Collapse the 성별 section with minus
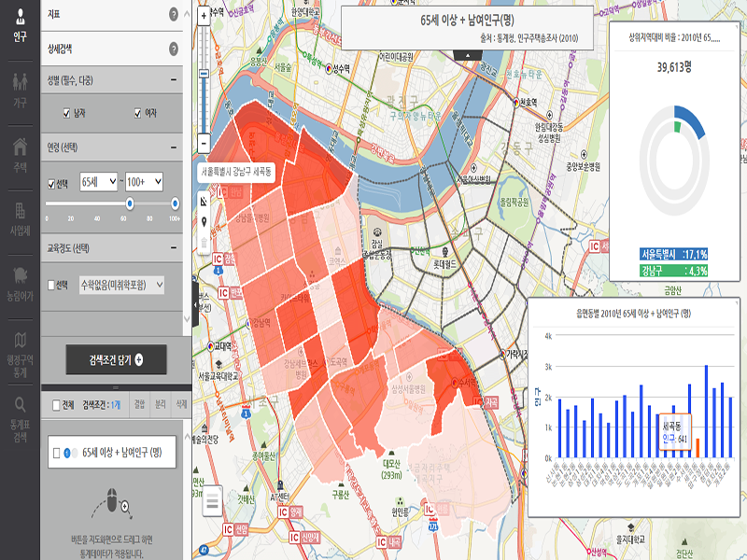Viewport: 747px width, 560px height. (174, 80)
